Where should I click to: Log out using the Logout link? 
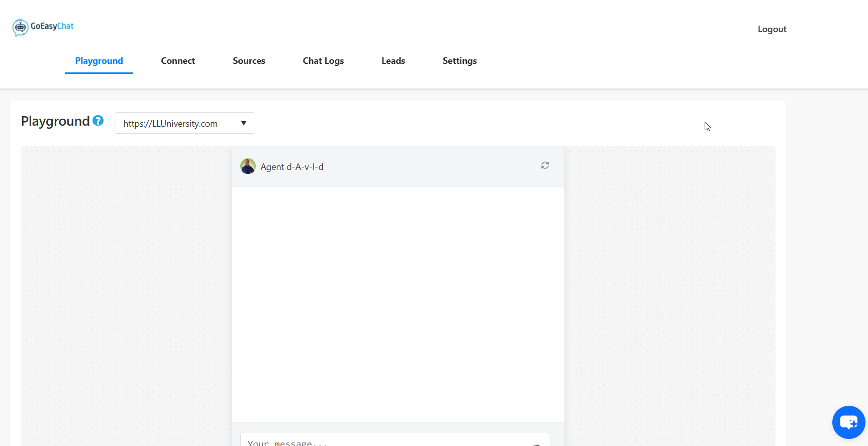pos(772,29)
